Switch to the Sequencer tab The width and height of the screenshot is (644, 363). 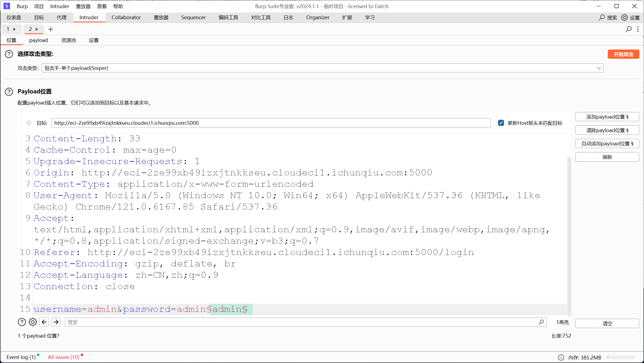[194, 18]
